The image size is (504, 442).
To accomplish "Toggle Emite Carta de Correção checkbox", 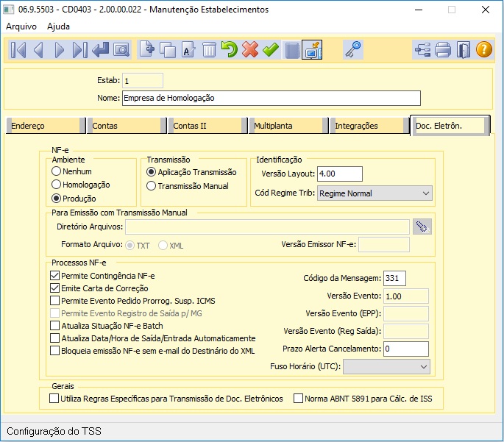I will (x=54, y=288).
